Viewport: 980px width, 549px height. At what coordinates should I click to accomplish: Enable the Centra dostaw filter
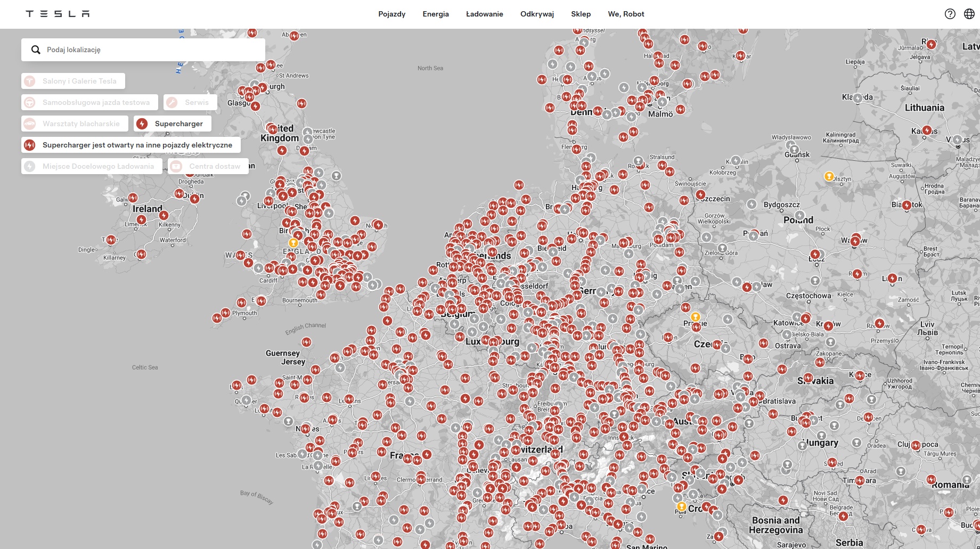tap(208, 166)
